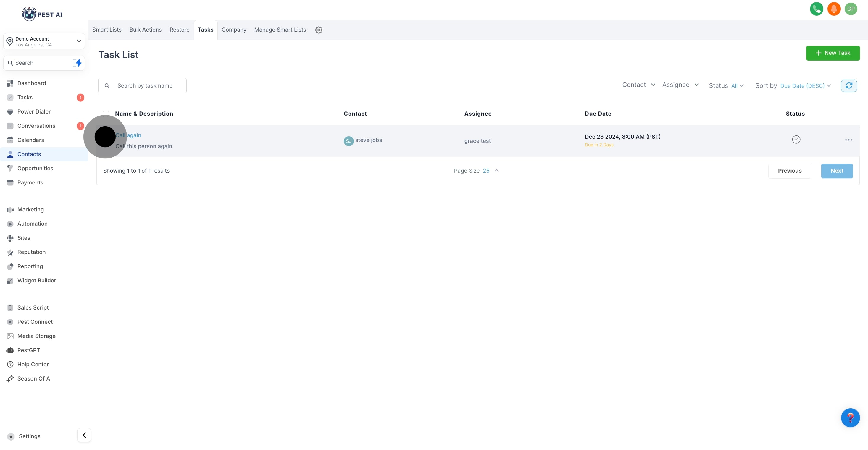Viewport: 868px width, 450px height.
Task: Switch to the Bulk Actions tab
Action: point(145,30)
